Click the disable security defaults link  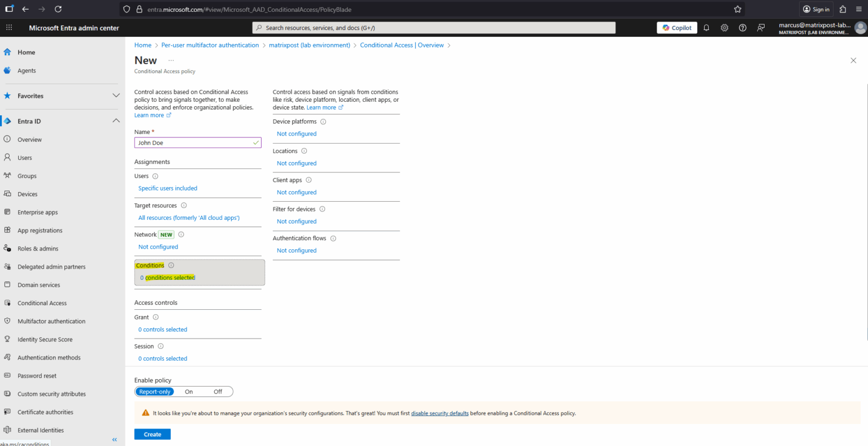(x=439, y=413)
